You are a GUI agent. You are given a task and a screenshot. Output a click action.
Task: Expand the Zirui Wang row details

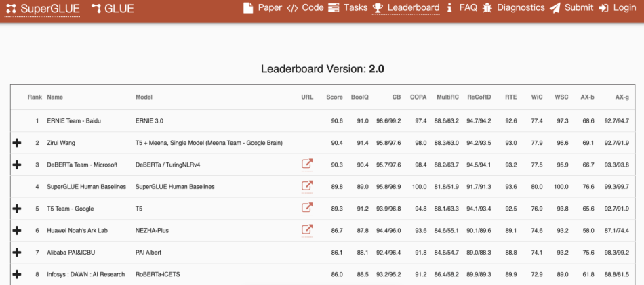(17, 143)
